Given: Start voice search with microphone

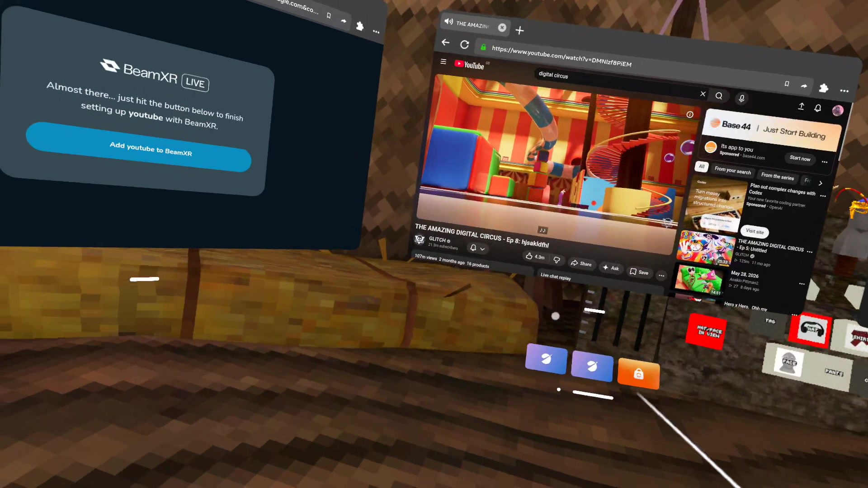Looking at the screenshot, I should 741,98.
